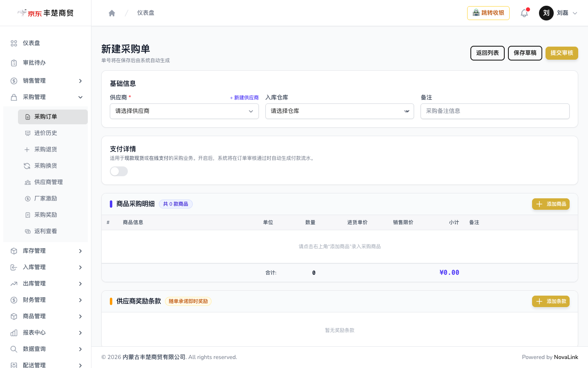Focus the 采购备注信息 input field
Viewport: 588px width, 368px height.
click(495, 111)
